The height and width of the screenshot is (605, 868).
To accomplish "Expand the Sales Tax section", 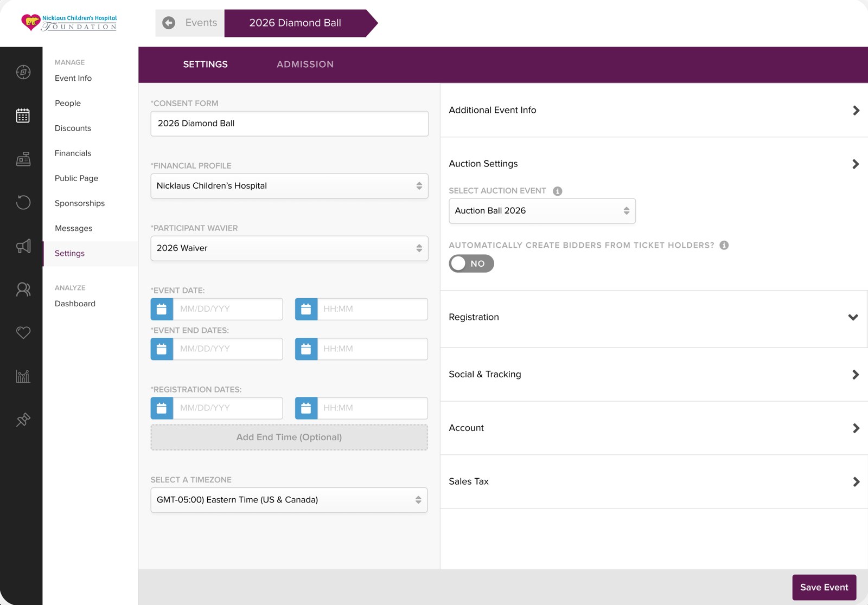I will click(x=654, y=481).
